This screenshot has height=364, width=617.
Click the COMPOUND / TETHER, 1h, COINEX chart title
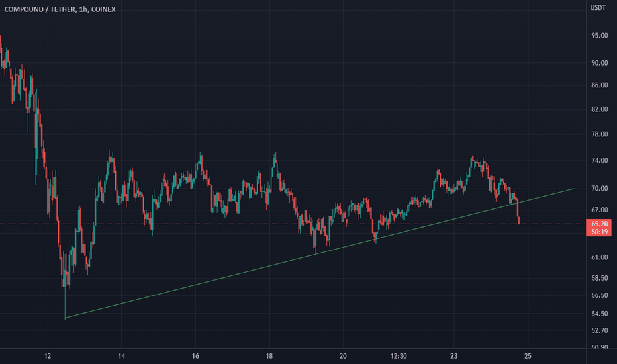pyautogui.click(x=60, y=9)
